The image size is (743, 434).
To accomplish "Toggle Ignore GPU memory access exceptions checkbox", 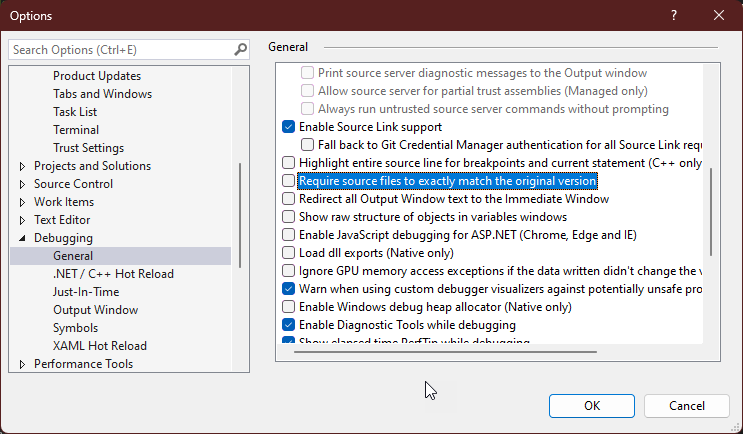I will (288, 271).
